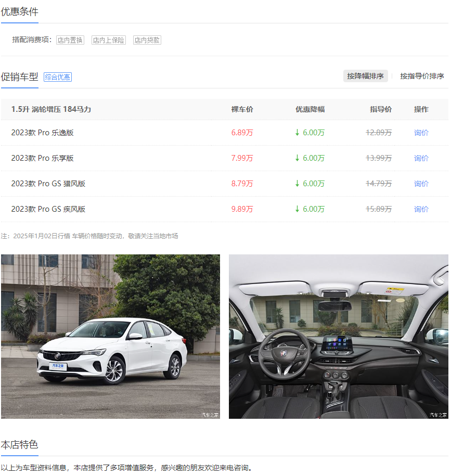Select the 店内上保险 tag
The width and height of the screenshot is (451, 476).
(x=109, y=40)
